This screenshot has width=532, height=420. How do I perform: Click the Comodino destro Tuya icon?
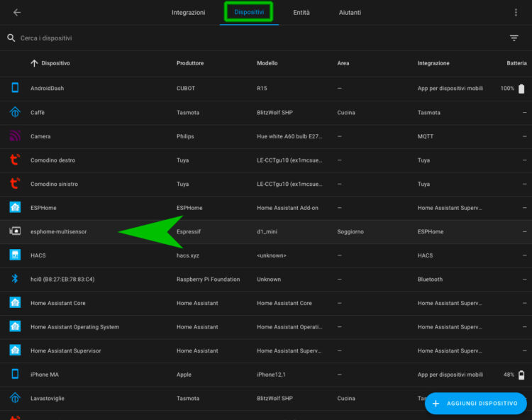coord(15,160)
